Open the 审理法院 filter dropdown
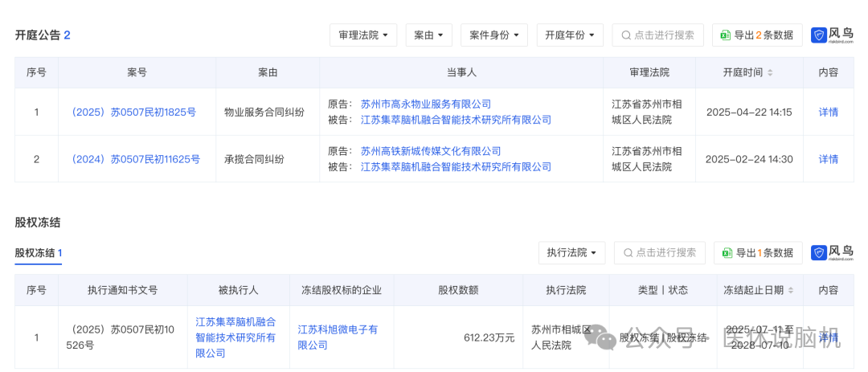The image size is (868, 372). [x=362, y=35]
